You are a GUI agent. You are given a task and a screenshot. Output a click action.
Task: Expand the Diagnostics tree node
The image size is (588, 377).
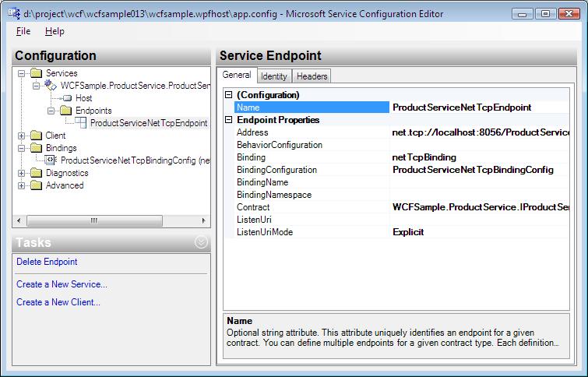point(21,173)
